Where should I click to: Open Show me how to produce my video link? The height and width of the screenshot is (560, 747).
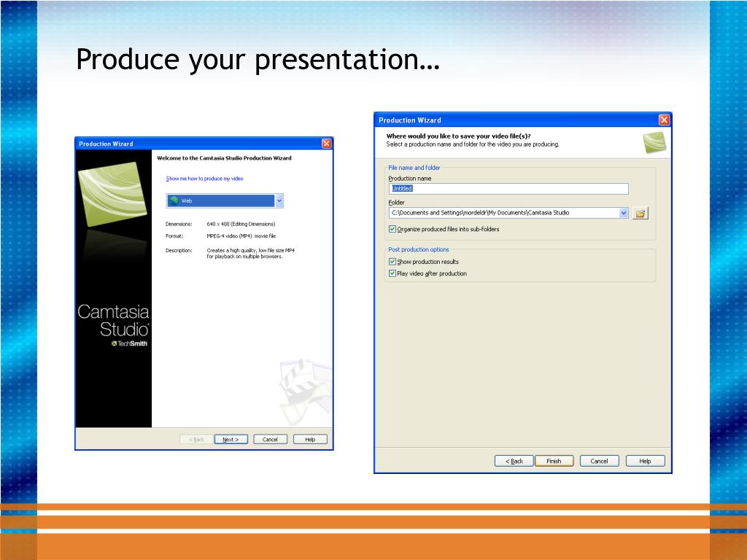point(204,179)
